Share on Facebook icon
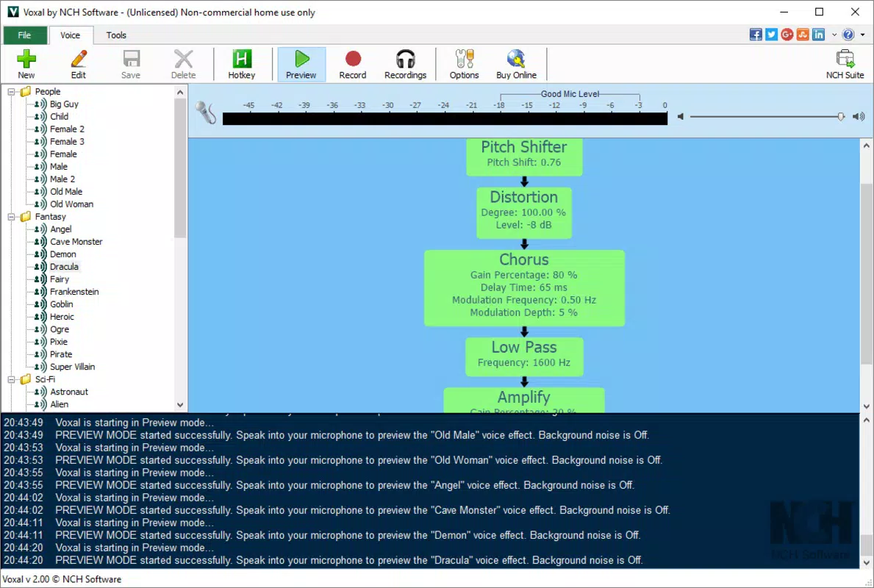Image resolution: width=874 pixels, height=588 pixels. [755, 35]
